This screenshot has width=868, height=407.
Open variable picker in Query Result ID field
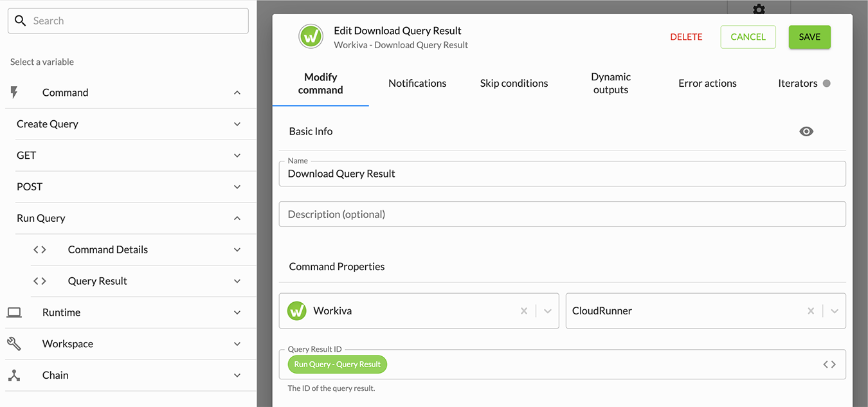point(829,365)
